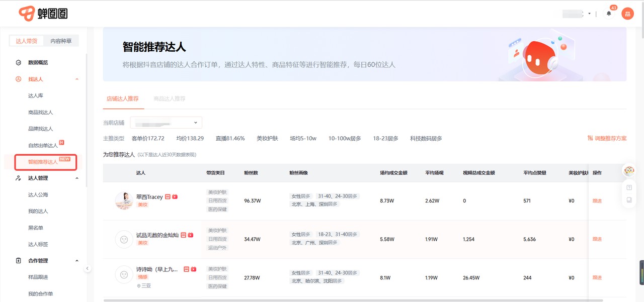Click the name 翠西Tracey

[149, 197]
